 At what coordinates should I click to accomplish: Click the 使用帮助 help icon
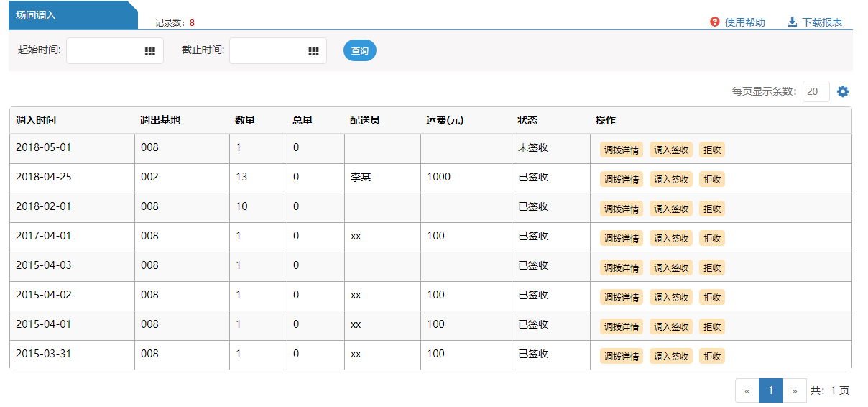[x=715, y=22]
